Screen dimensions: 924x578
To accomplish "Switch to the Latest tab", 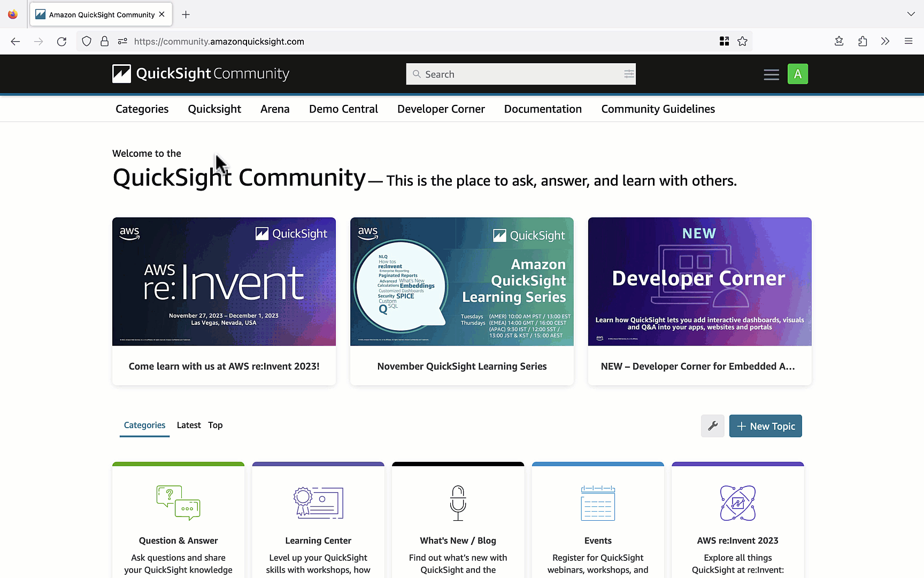I will coord(189,425).
